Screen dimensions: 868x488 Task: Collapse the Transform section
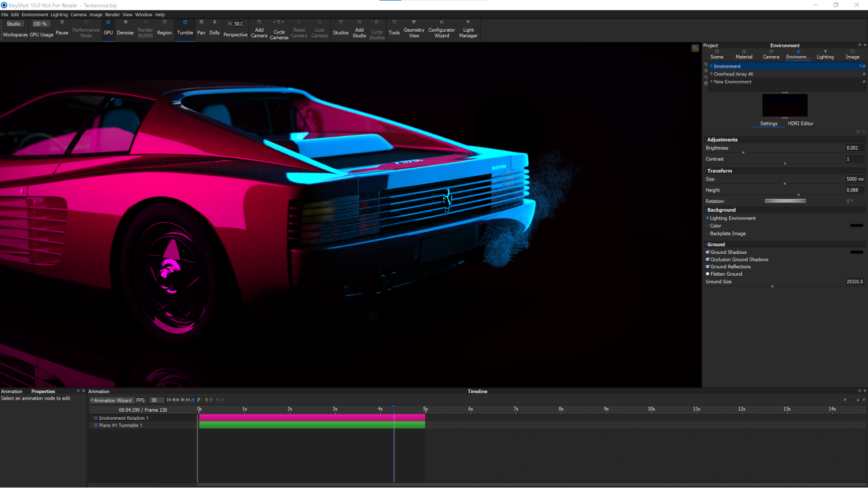(x=719, y=171)
